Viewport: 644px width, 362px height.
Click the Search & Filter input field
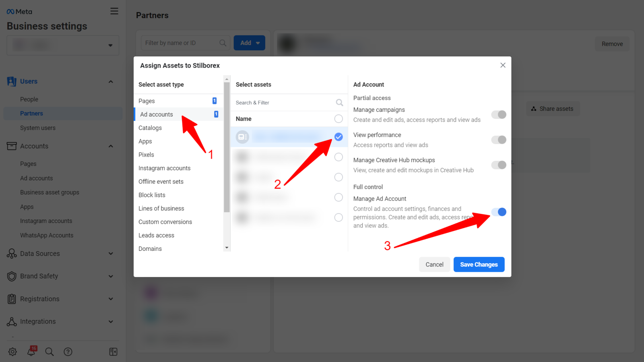coord(284,103)
